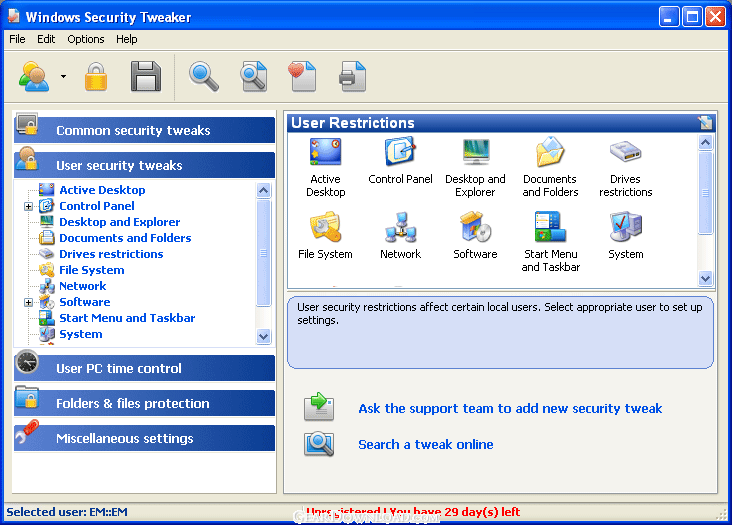Image resolution: width=732 pixels, height=525 pixels.
Task: Click tree scrollbar up arrow
Action: (x=263, y=190)
